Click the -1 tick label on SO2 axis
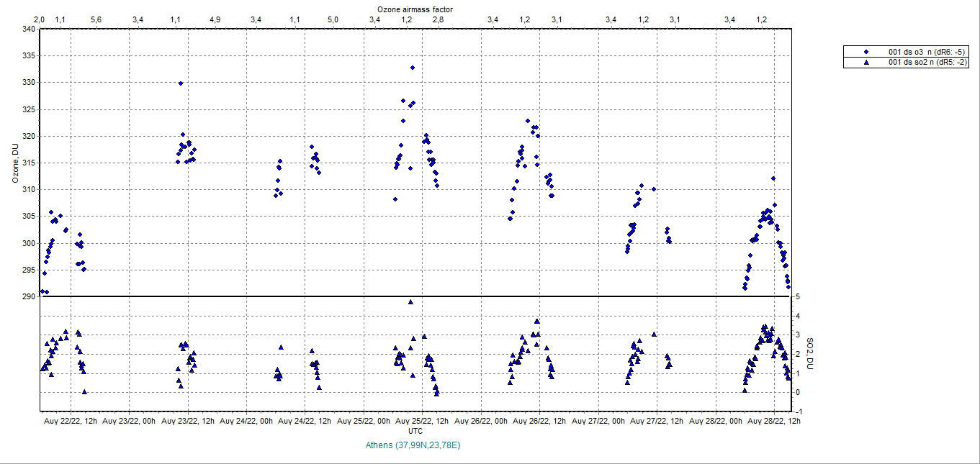 pyautogui.click(x=796, y=411)
